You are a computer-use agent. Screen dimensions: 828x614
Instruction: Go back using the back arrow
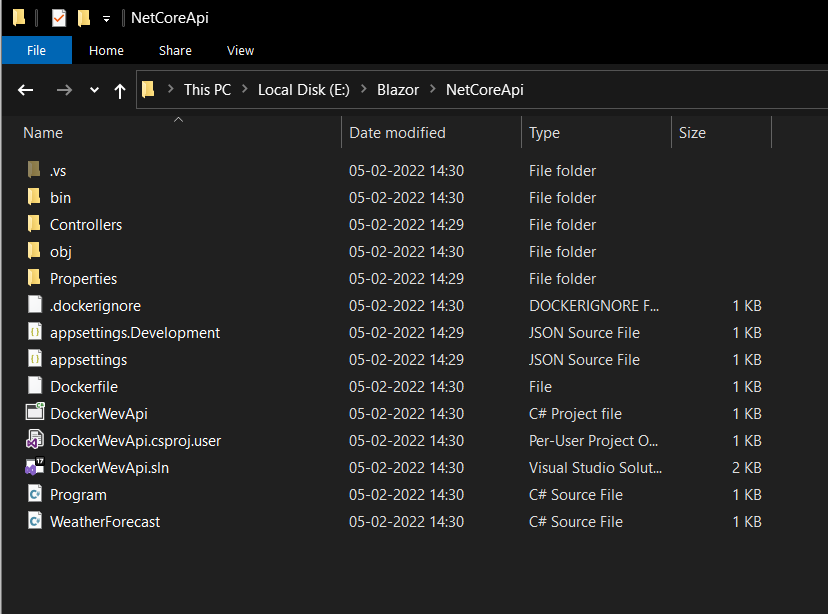click(x=26, y=90)
